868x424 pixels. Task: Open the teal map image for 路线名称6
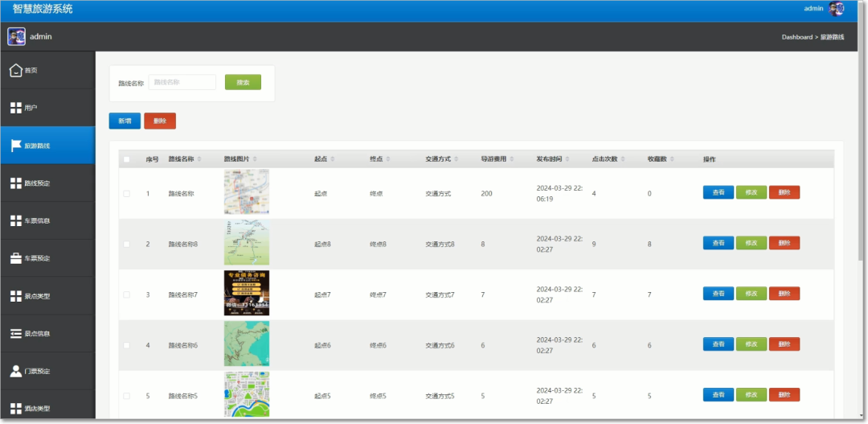(x=247, y=344)
